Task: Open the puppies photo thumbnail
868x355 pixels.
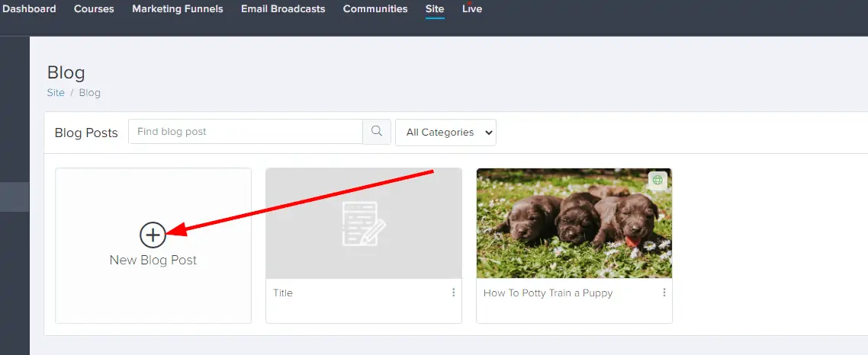Action: coord(574,223)
